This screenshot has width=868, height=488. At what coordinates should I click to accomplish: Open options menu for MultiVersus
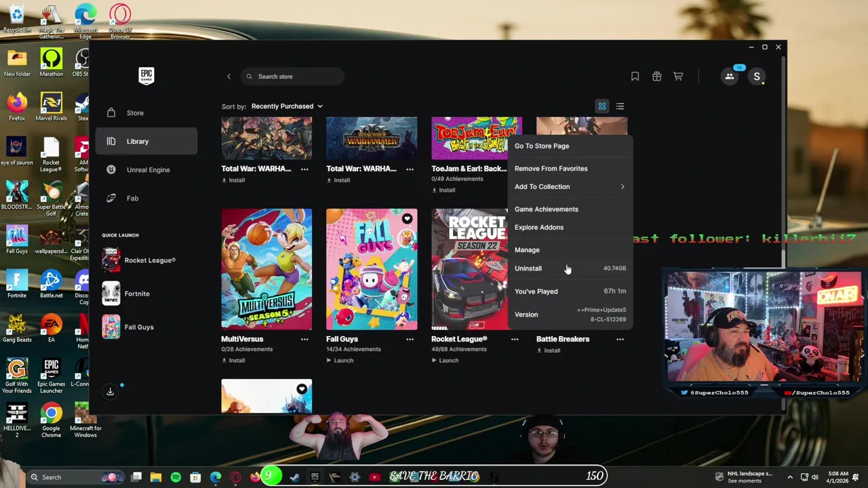tap(304, 339)
